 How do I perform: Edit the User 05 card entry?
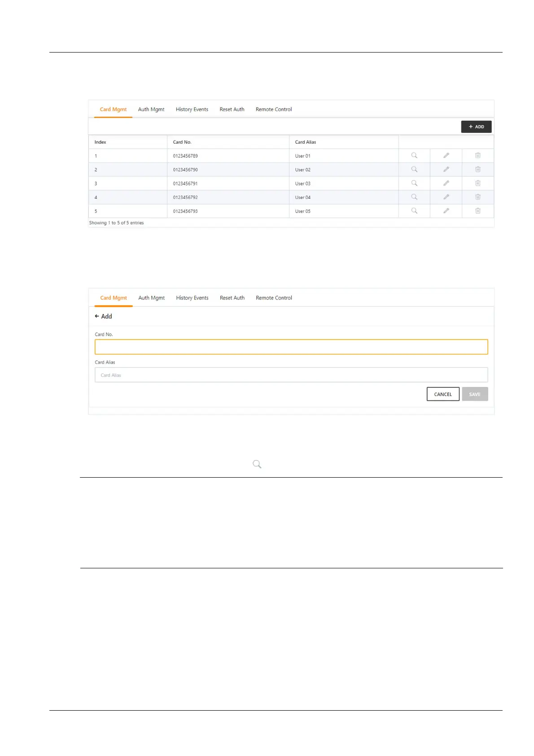point(446,211)
